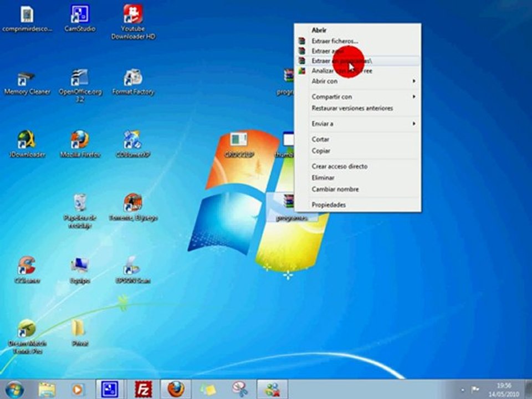Screen dimensions: 532x399
Task: Expand the Abrir con submenu
Action: click(357, 81)
